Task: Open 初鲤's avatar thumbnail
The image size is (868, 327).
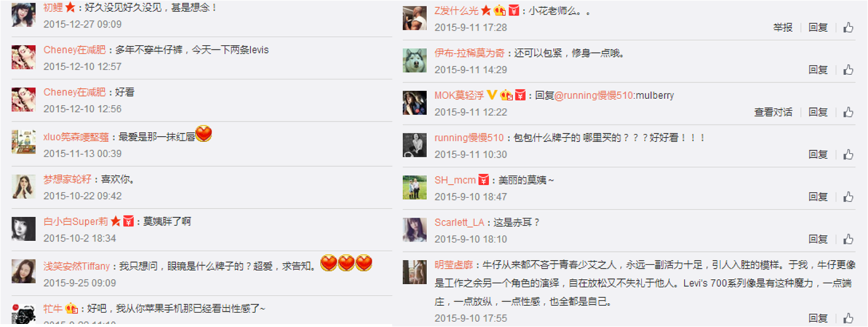Action: (x=23, y=15)
